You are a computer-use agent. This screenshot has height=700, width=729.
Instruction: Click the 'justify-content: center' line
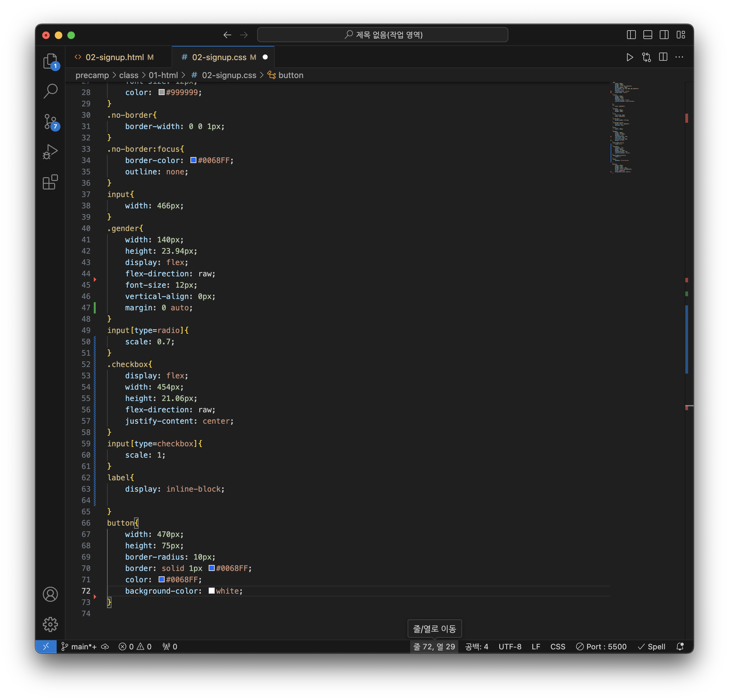coord(179,421)
